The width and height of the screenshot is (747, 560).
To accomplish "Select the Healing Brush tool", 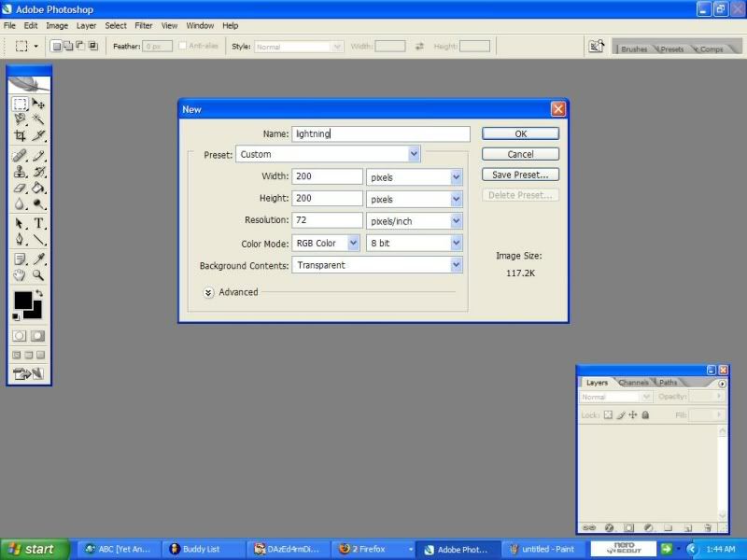I will coord(20,156).
